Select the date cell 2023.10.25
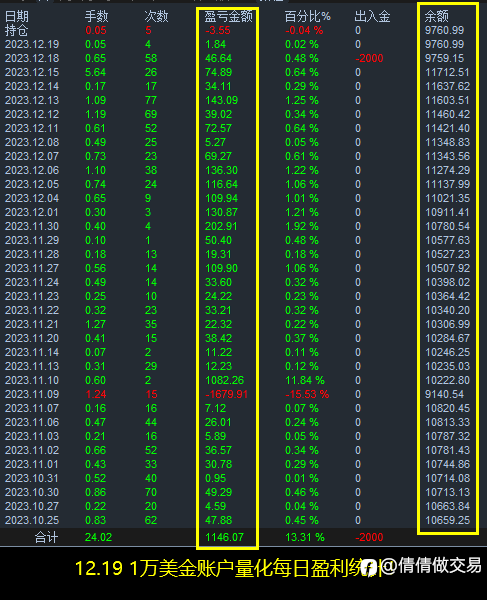This screenshot has height=600, width=487. [x=32, y=520]
